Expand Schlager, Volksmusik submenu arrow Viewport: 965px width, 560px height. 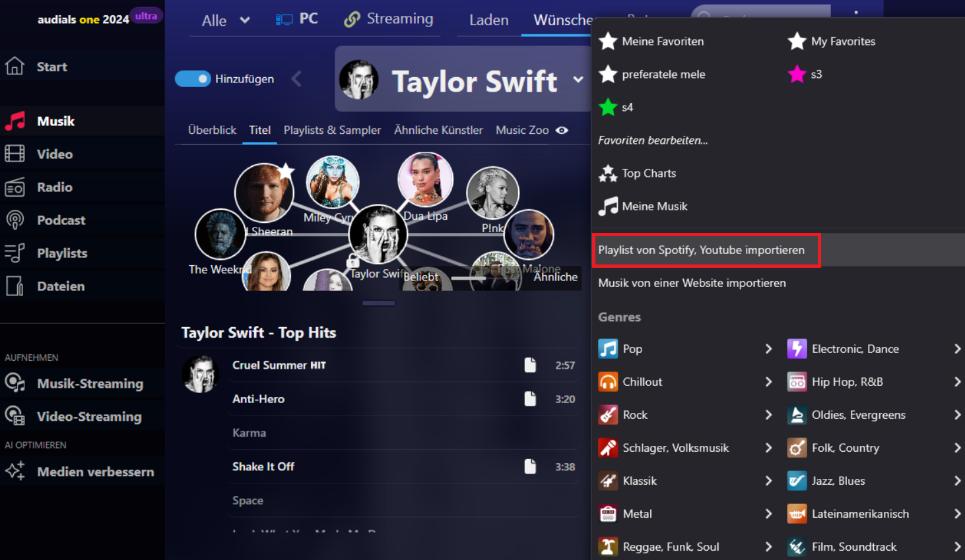768,447
